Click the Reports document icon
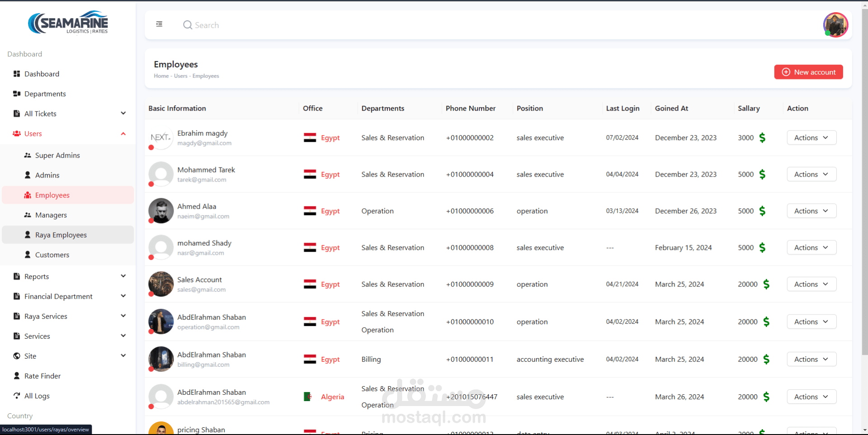 [x=17, y=276]
